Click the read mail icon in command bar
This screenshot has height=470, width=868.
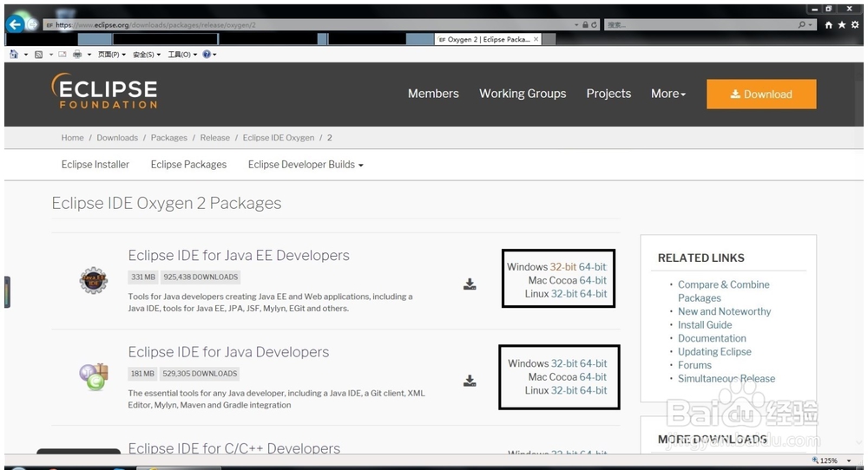(62, 54)
